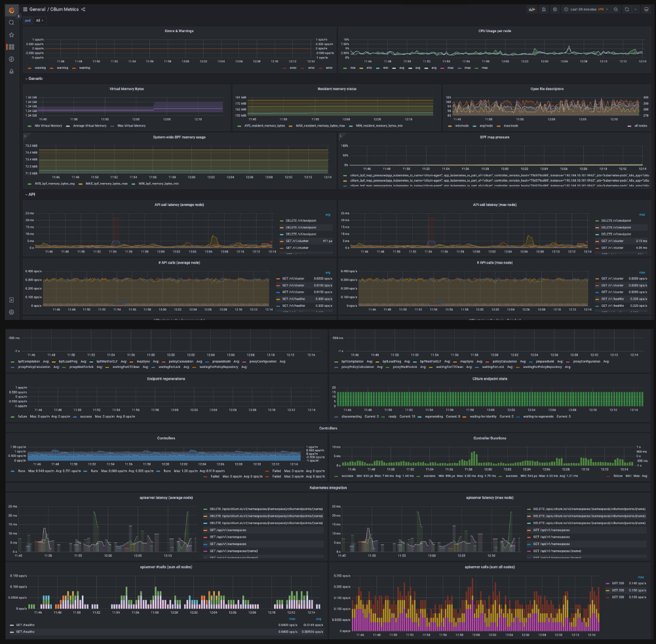Toggle the Min Virtual Memory series
The height and width of the screenshot is (644, 656).
tap(48, 126)
